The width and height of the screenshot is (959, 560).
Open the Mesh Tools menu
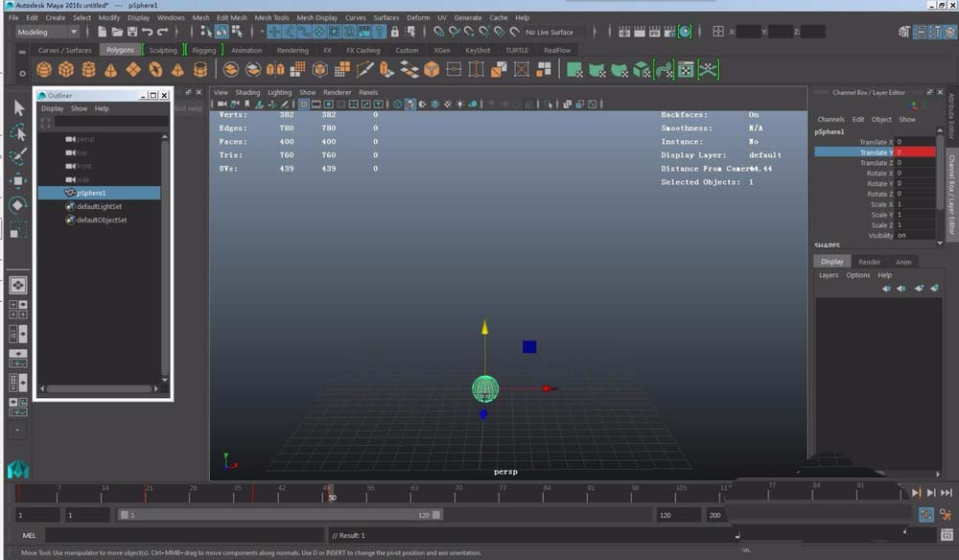point(271,17)
